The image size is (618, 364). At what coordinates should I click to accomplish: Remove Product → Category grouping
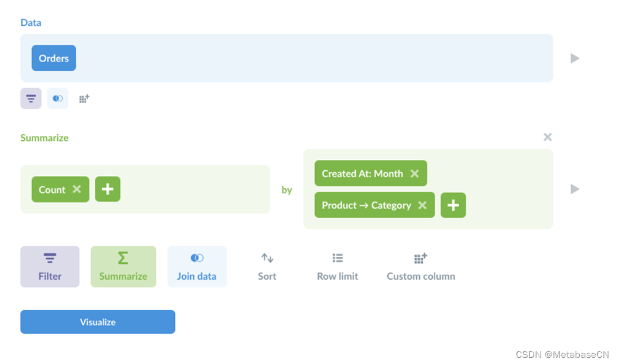point(422,205)
